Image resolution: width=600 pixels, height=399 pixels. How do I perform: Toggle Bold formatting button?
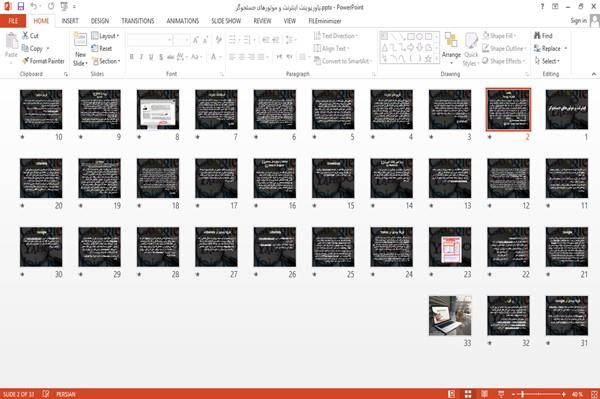132,57
